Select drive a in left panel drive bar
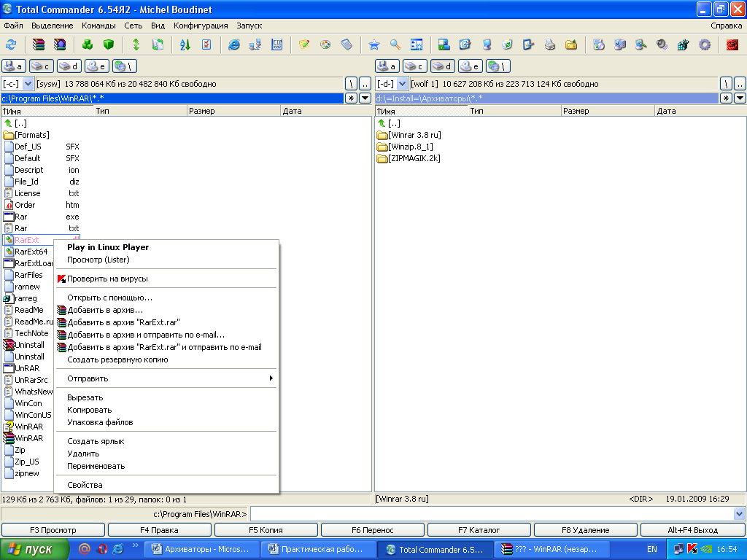The image size is (747, 560). (x=13, y=66)
